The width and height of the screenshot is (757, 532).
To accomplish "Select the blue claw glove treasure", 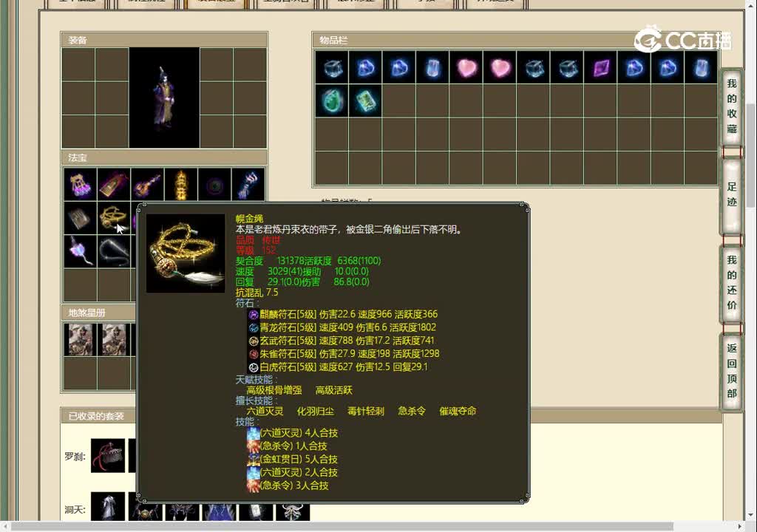I will point(248,185).
